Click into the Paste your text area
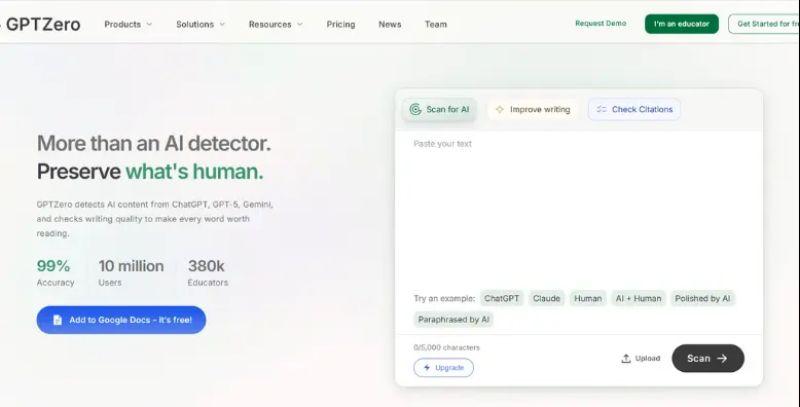The height and width of the screenshot is (407, 800). 579,209
